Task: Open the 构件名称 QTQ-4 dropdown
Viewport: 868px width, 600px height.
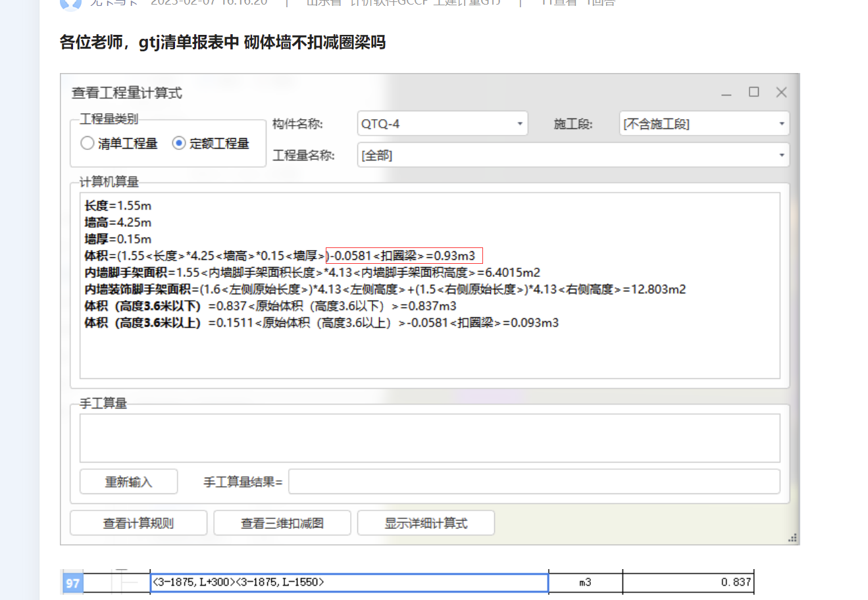Action: [442, 124]
